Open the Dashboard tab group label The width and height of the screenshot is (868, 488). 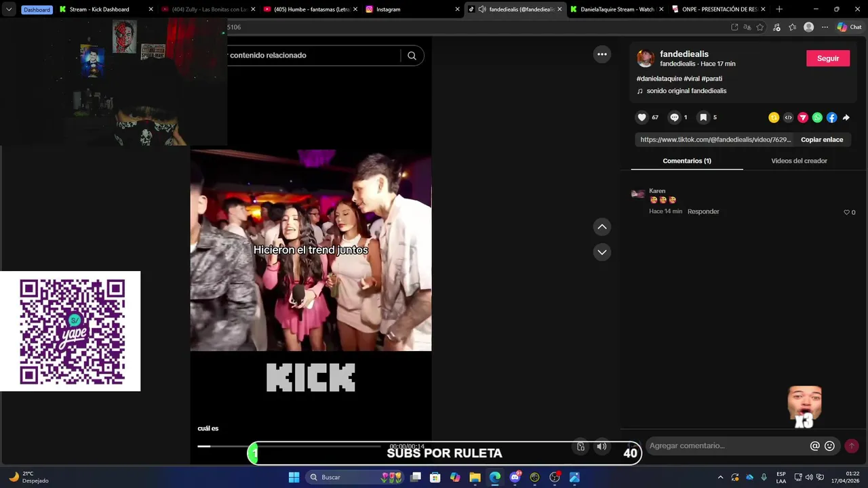click(37, 9)
